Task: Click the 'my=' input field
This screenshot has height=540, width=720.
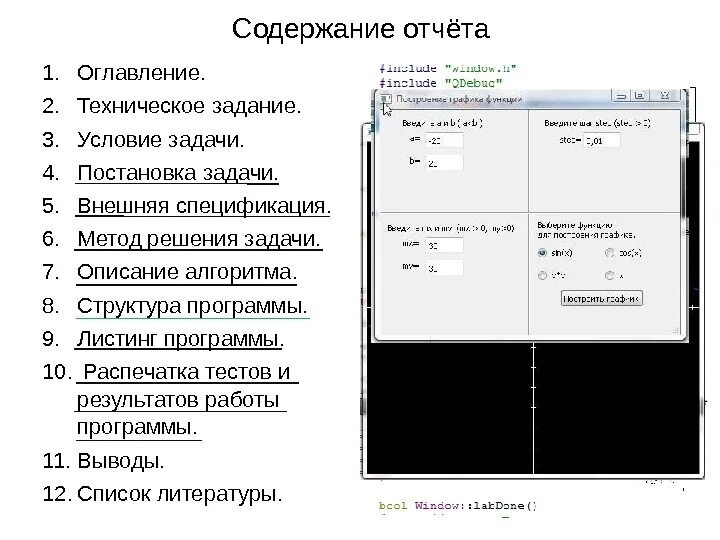Action: (444, 268)
